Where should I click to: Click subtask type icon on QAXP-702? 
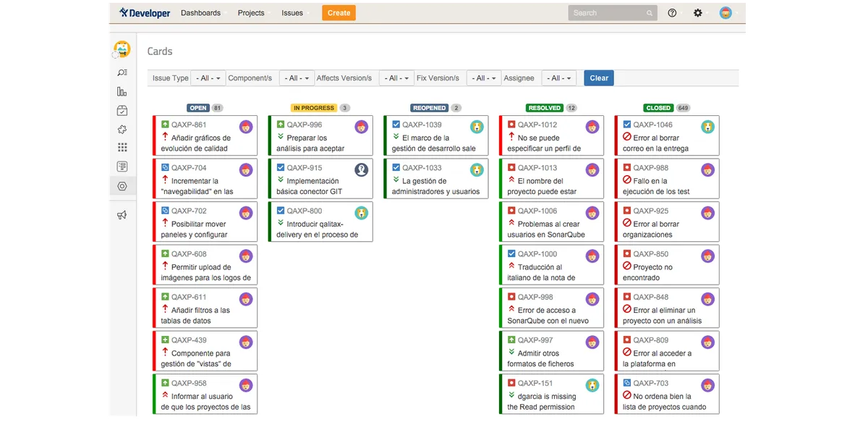coord(165,211)
